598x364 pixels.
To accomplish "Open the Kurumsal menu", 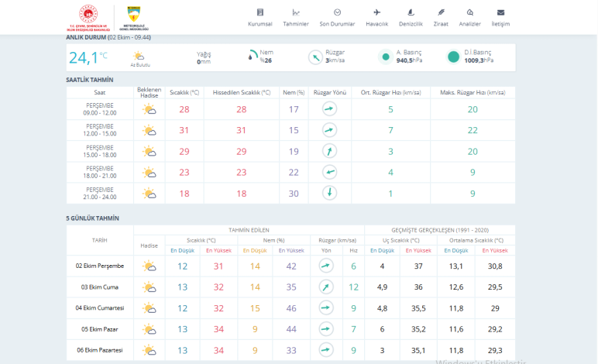I will 259,18.
